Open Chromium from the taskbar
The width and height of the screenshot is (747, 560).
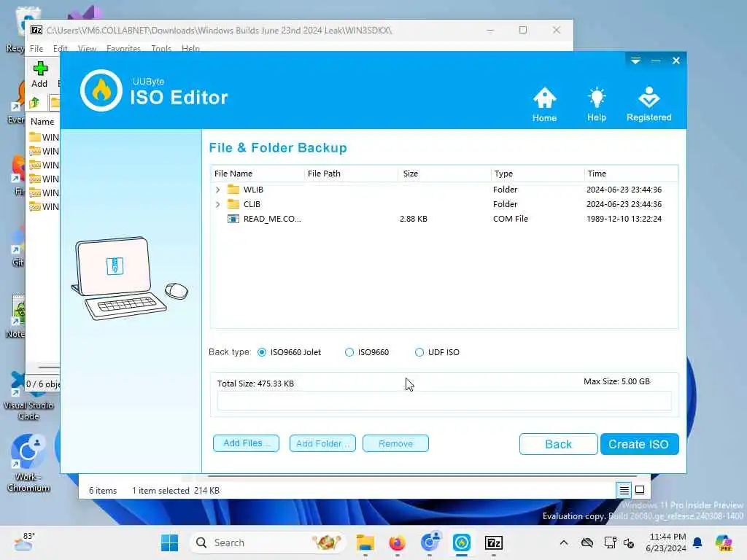[429, 542]
